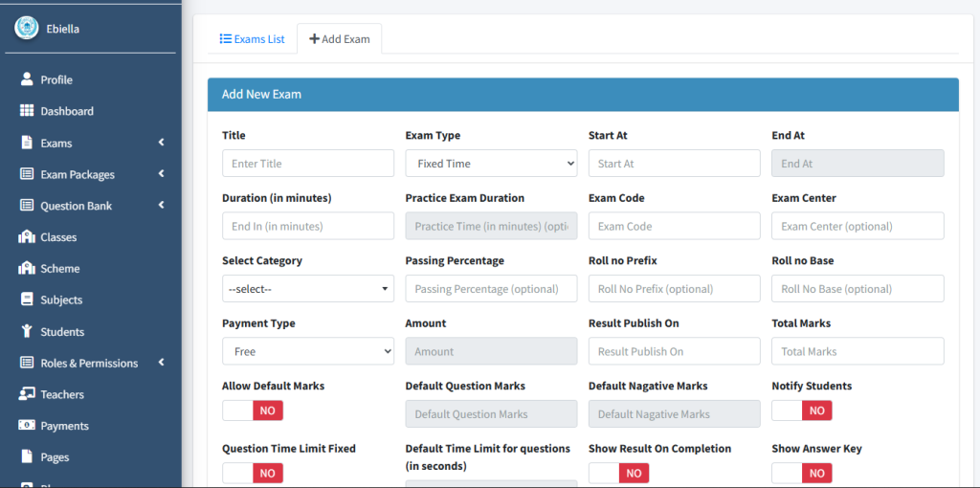This screenshot has height=488, width=980.
Task: Open the Payment Type dropdown
Action: click(x=307, y=351)
